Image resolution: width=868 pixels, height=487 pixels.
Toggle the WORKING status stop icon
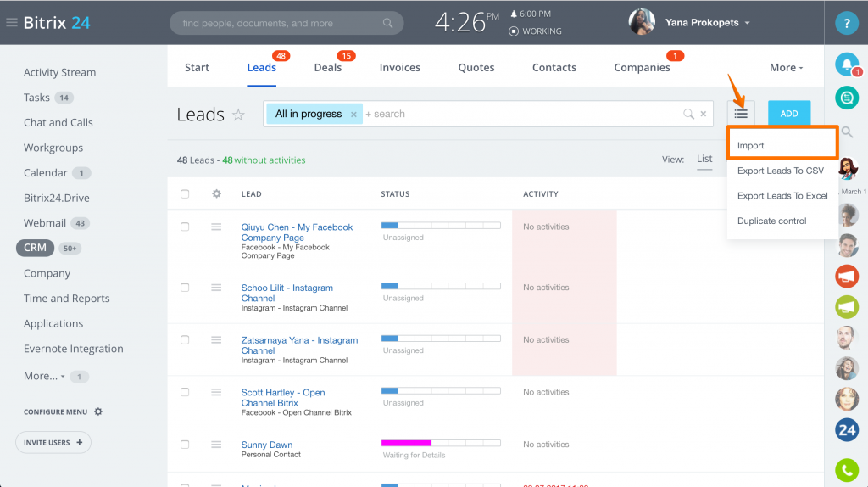click(513, 31)
